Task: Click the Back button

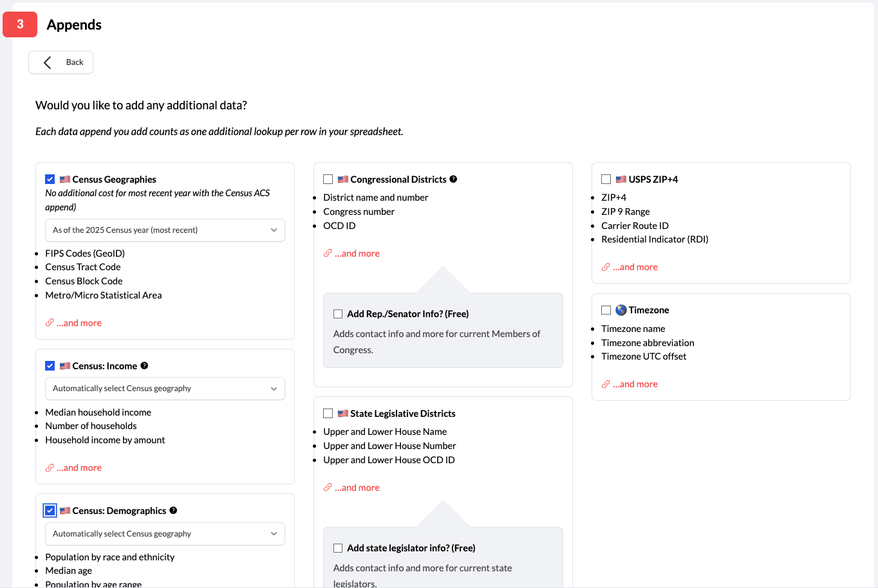Action: (61, 62)
